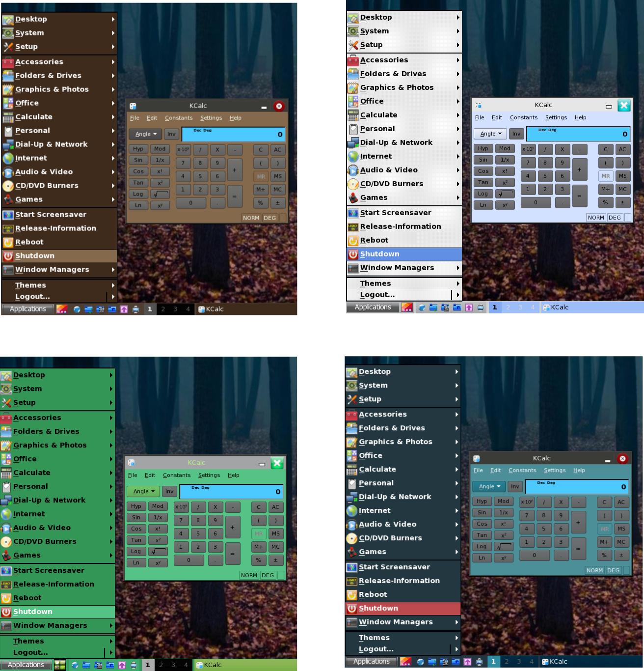Toggle Inv button in green-themed KCalc
The image size is (644, 671).
pyautogui.click(x=169, y=491)
